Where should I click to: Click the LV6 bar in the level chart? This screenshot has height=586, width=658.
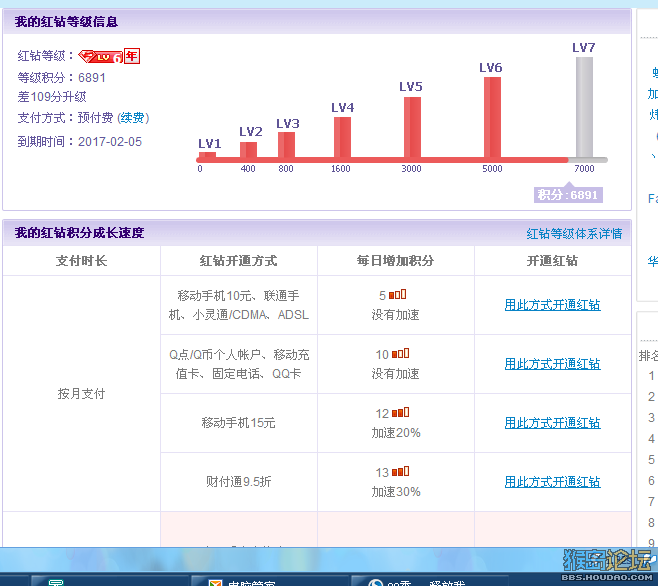click(x=492, y=118)
